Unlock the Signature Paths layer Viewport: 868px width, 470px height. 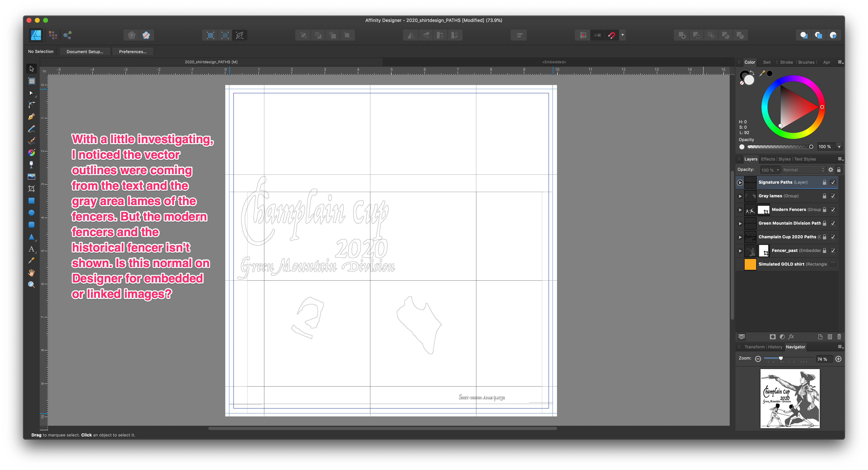click(x=824, y=182)
